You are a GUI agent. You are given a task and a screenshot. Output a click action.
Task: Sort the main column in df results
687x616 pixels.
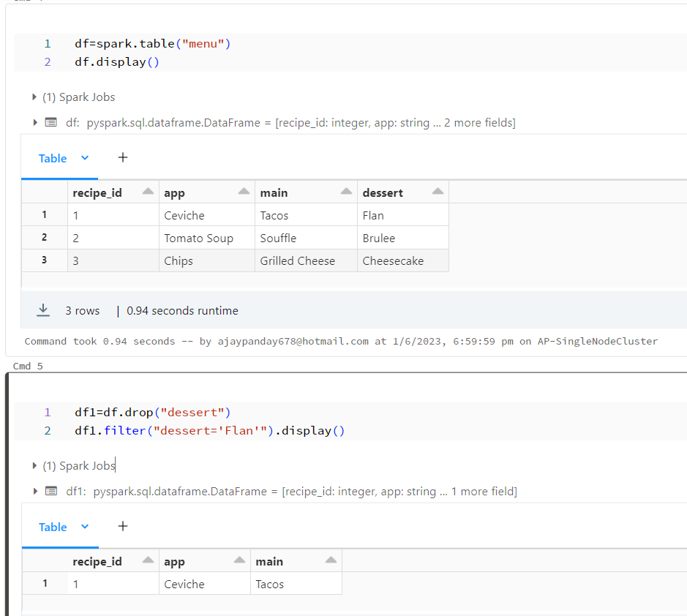click(x=346, y=192)
